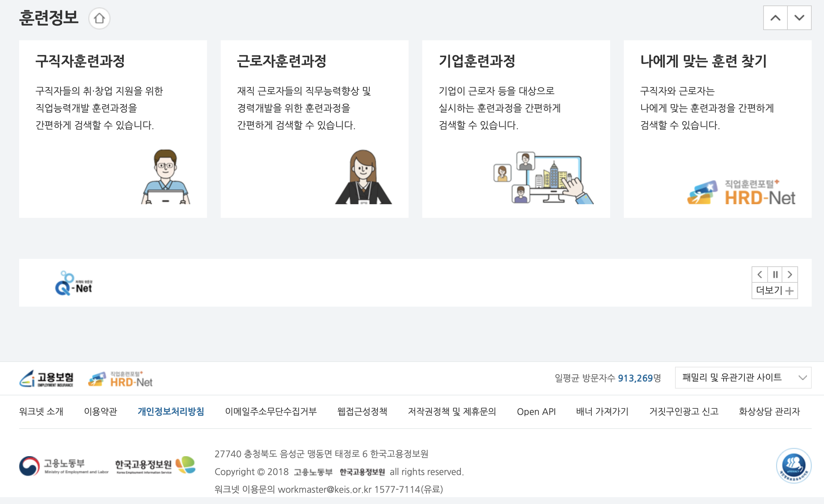Go to next section with down chevron
The width and height of the screenshot is (824, 504).
799,18
